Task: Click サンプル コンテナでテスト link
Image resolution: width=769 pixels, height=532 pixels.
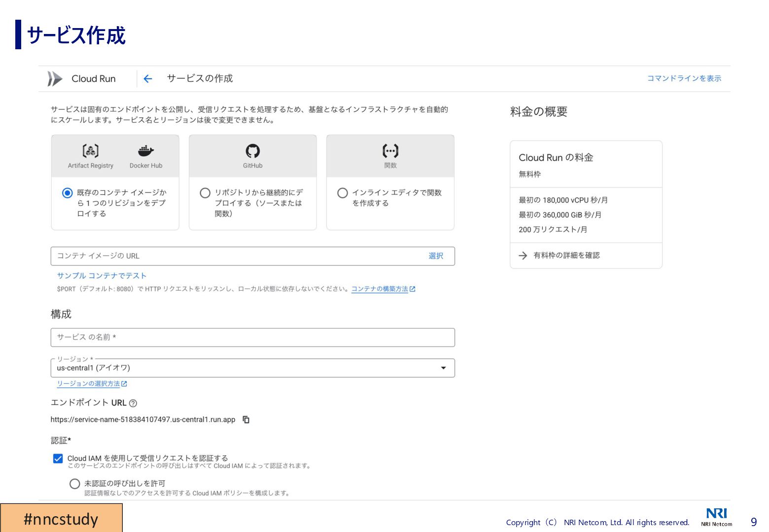Action: tap(102, 276)
